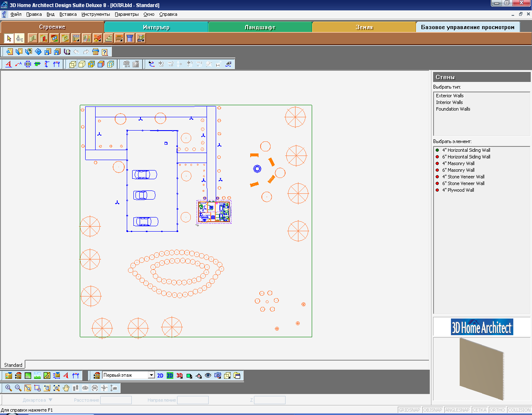Click the print icon in the toolbar
Image resolution: width=532 pixels, height=415 pixels.
[x=95, y=52]
